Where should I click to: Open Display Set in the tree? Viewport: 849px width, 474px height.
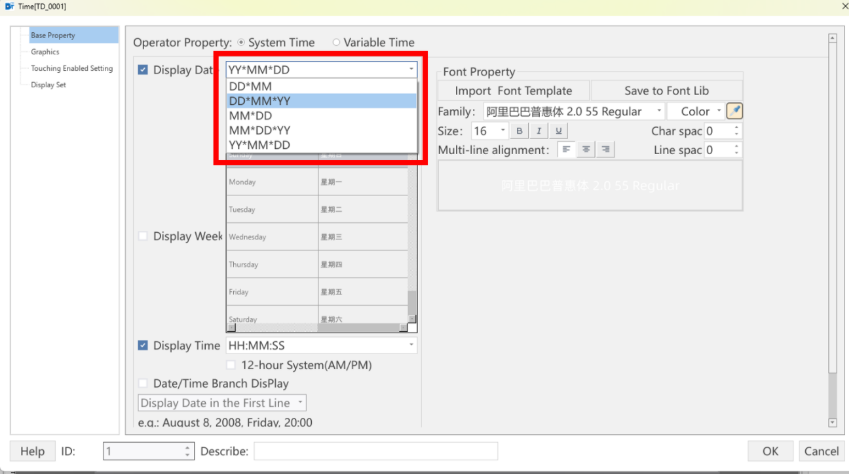point(48,85)
